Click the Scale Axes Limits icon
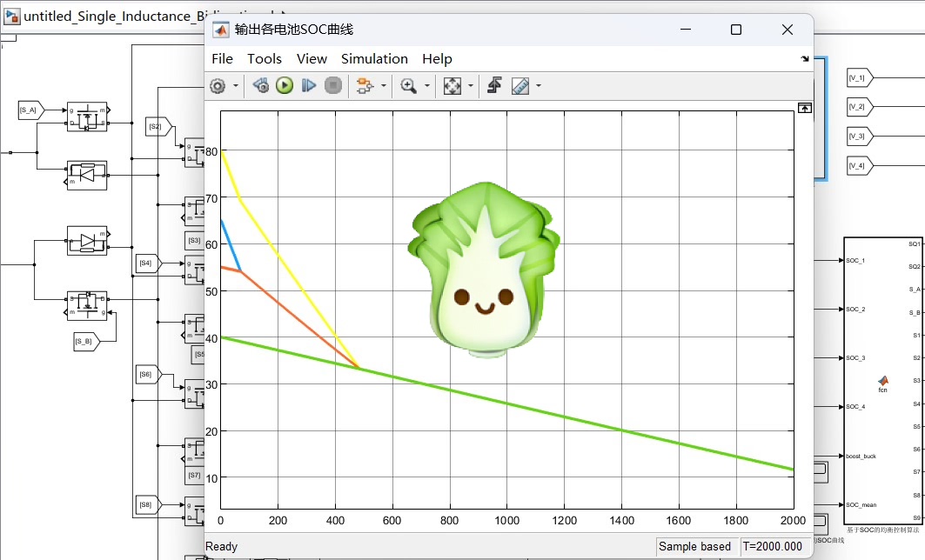 pyautogui.click(x=452, y=86)
